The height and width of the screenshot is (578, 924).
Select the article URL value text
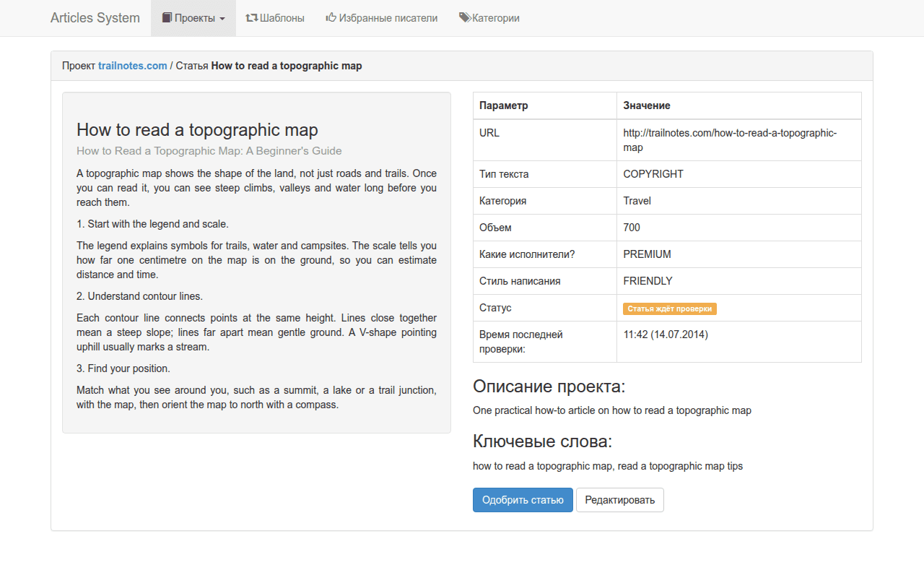[731, 140]
